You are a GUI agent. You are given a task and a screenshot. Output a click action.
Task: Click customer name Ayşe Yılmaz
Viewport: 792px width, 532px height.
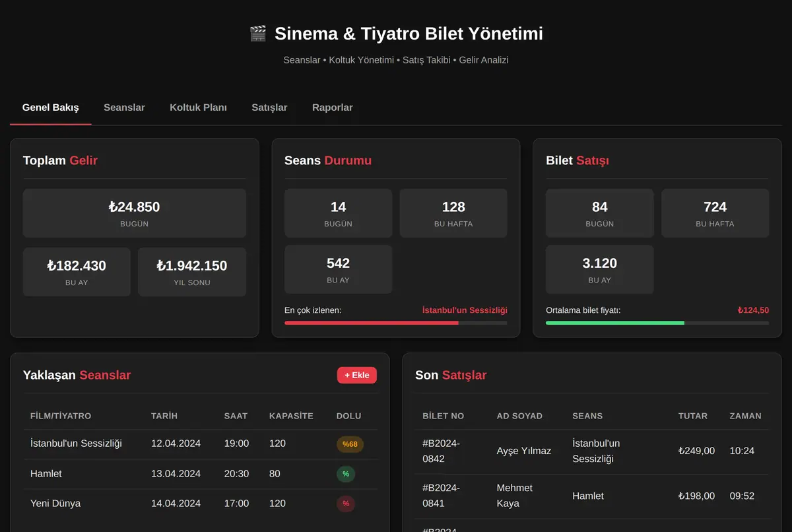click(x=524, y=451)
